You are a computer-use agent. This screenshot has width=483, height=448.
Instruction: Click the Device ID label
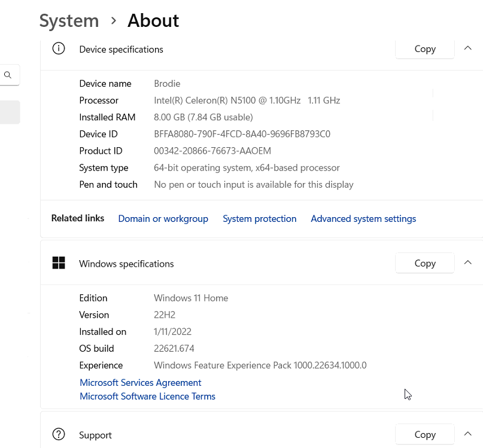pos(98,134)
